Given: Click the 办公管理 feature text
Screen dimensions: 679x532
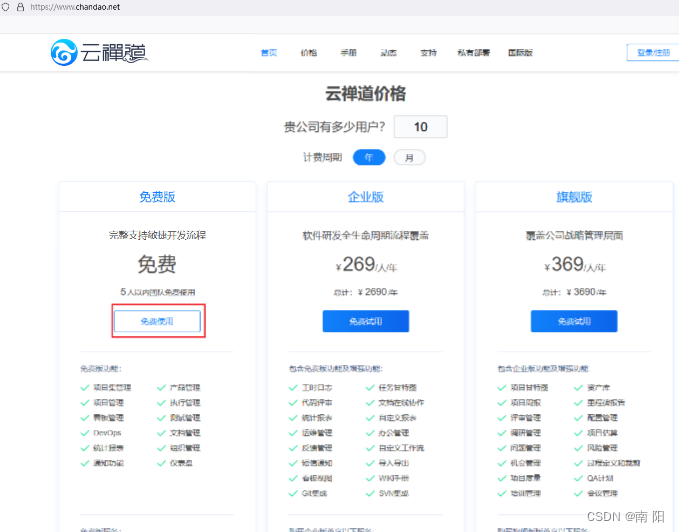Looking at the screenshot, I should [x=394, y=433].
